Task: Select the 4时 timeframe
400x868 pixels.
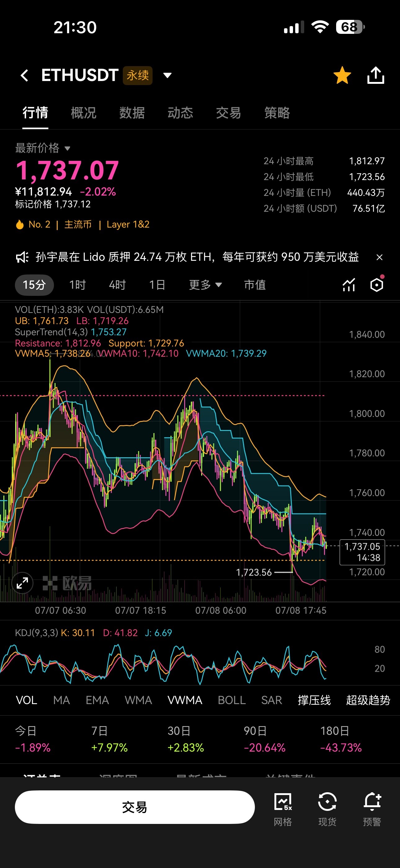Action: 117,285
